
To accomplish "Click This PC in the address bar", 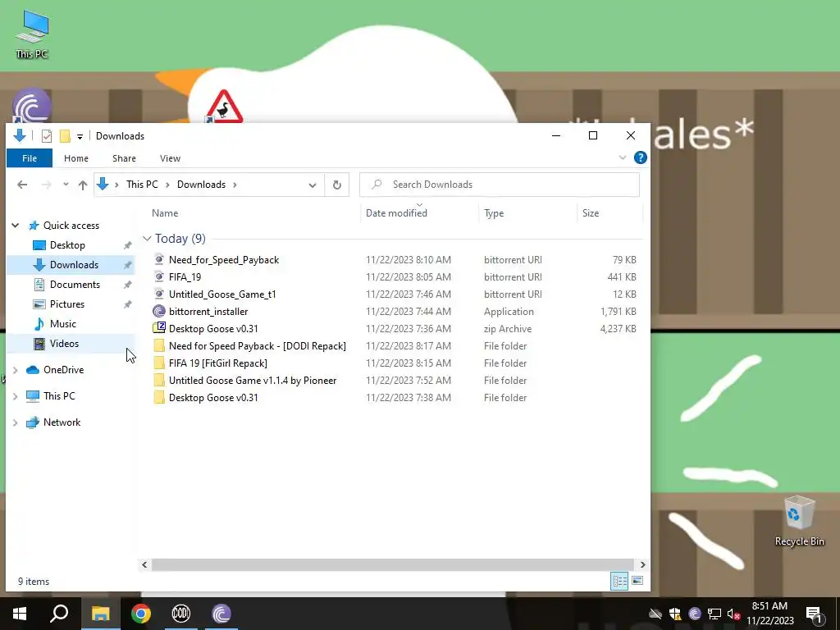I will [x=142, y=185].
